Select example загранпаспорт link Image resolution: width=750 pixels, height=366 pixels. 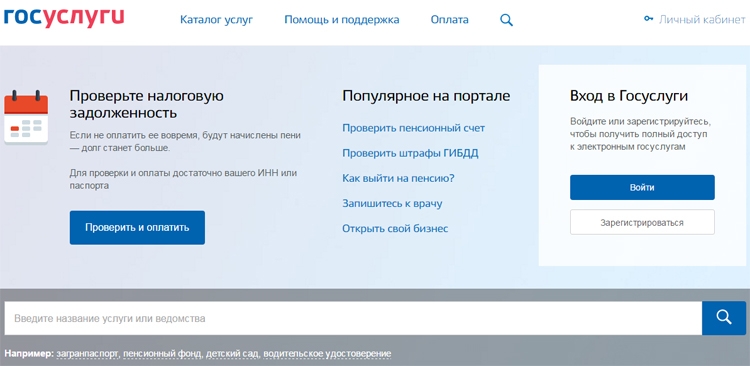(87, 354)
